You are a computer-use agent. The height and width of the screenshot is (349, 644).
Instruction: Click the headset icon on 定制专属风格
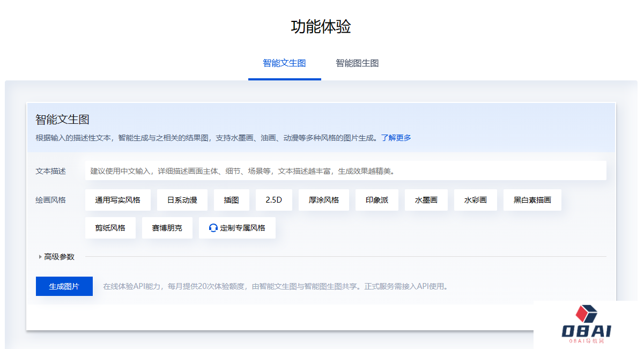[x=213, y=228]
